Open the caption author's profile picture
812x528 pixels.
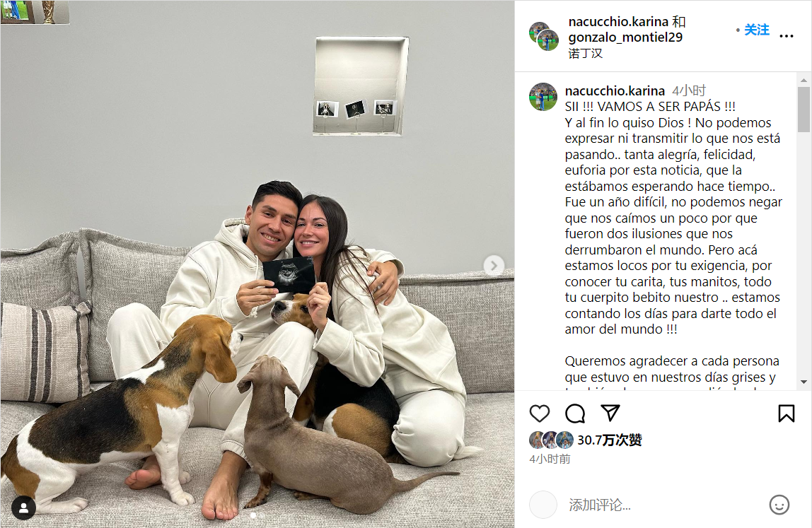543,97
